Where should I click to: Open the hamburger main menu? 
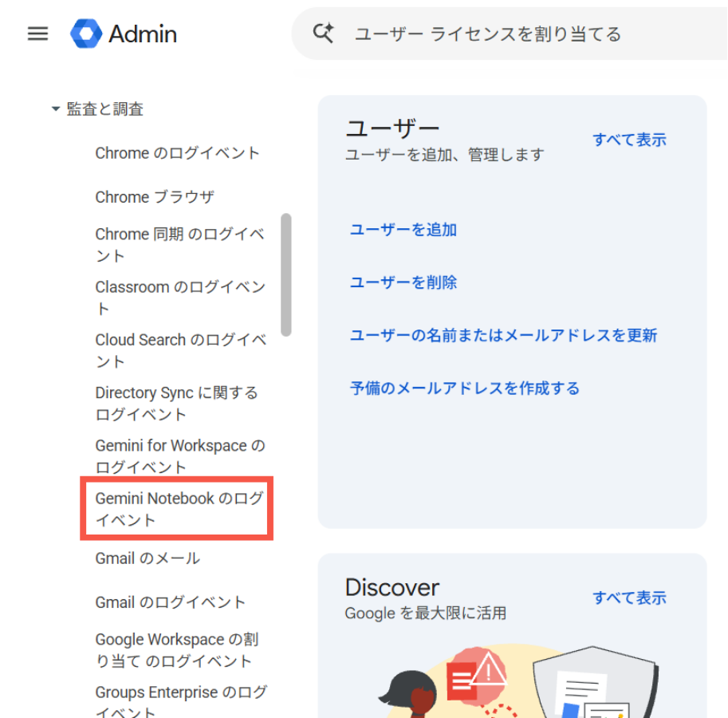coord(37,34)
